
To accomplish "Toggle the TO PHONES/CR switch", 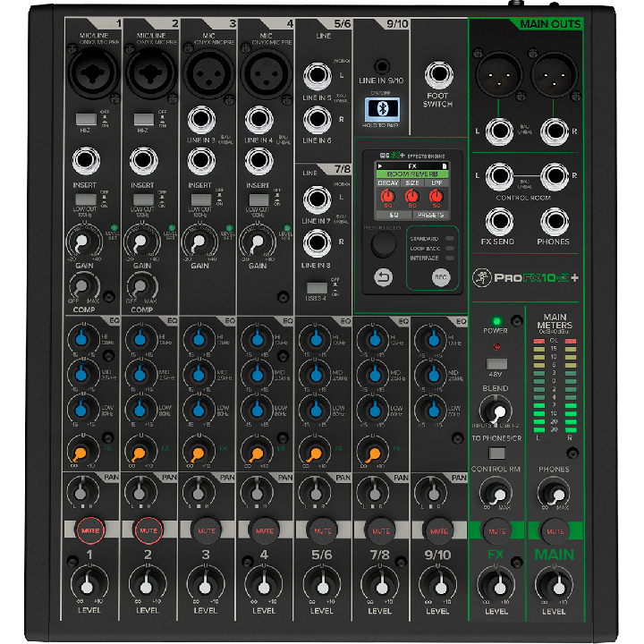I will click(x=496, y=453).
